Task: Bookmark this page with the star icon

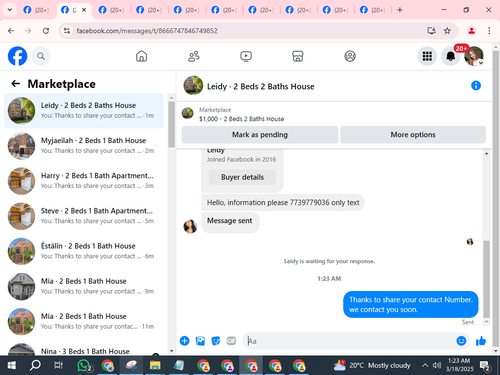Action: (x=447, y=31)
